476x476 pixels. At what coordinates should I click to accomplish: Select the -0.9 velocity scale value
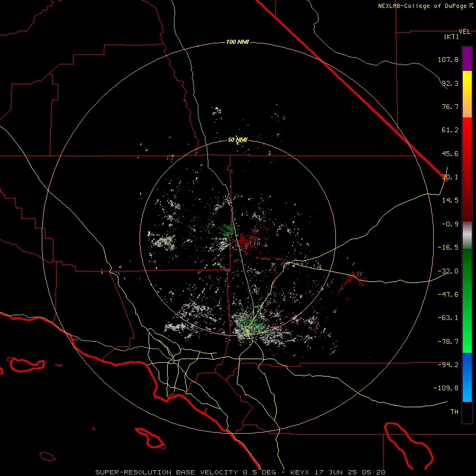click(450, 224)
